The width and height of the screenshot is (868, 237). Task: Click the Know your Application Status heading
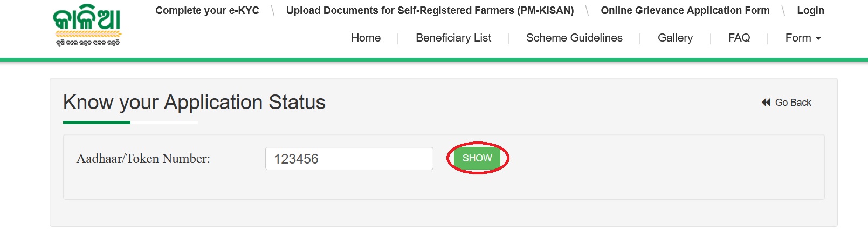coord(194,103)
